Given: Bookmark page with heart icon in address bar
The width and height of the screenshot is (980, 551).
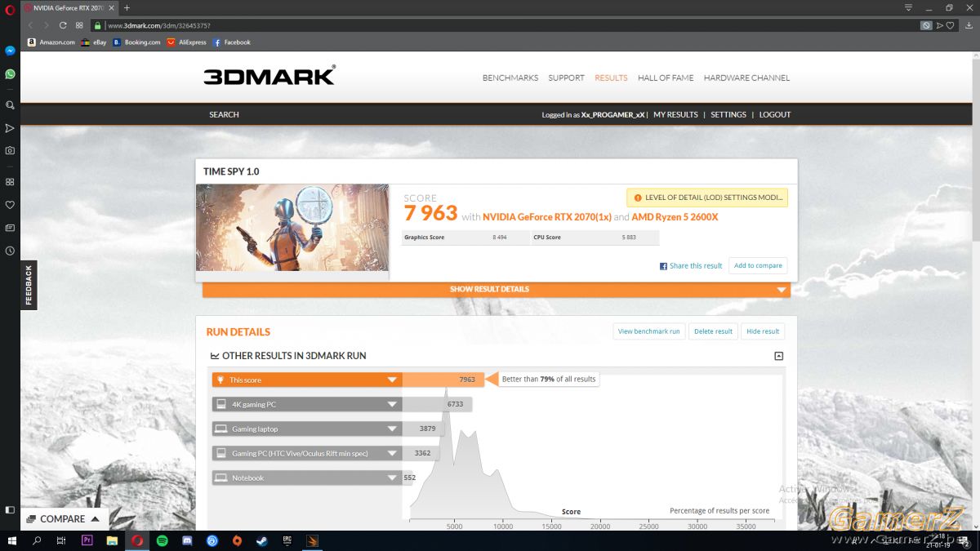Looking at the screenshot, I should pyautogui.click(x=951, y=25).
